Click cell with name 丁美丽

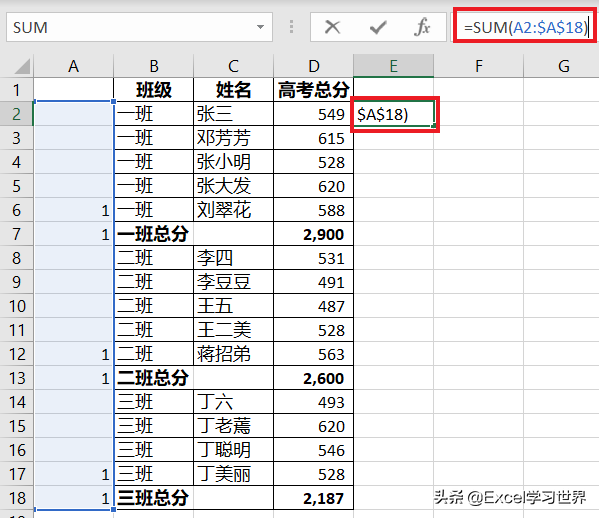click(x=233, y=474)
